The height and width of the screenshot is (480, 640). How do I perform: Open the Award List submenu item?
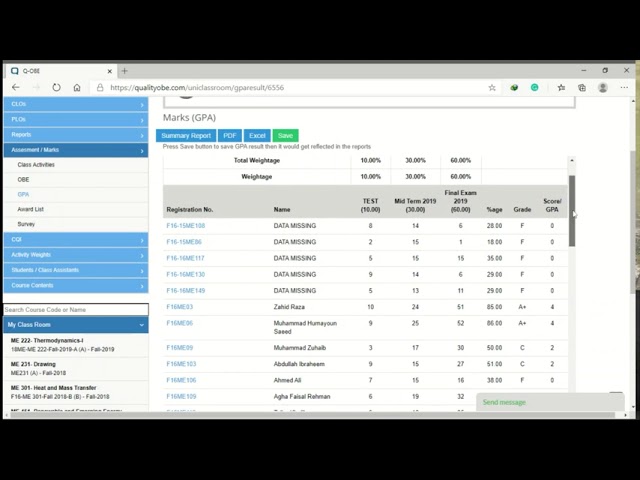pyautogui.click(x=31, y=209)
